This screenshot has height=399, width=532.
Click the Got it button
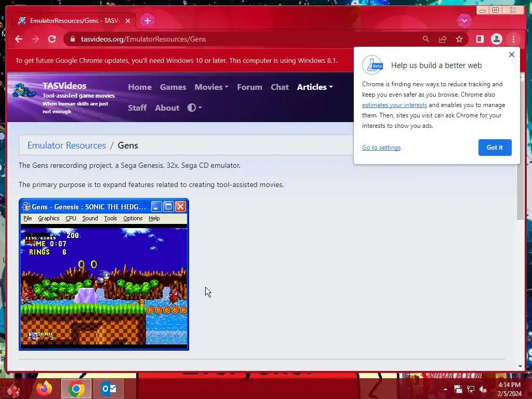[x=495, y=148]
